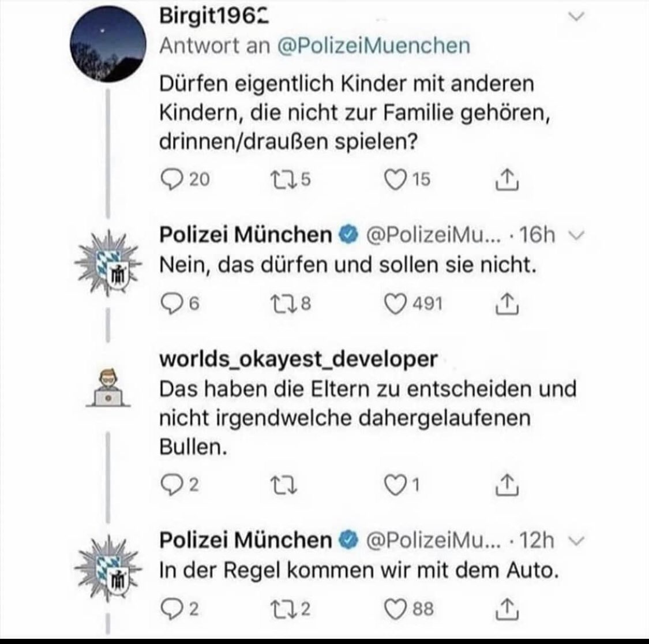
Task: Like the 'In der Regel' tweet with 88 likes
Action: coord(395,609)
